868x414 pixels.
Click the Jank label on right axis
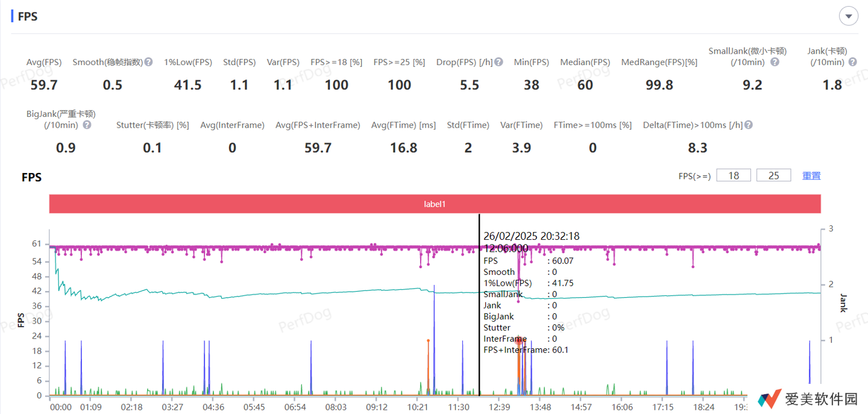point(843,303)
